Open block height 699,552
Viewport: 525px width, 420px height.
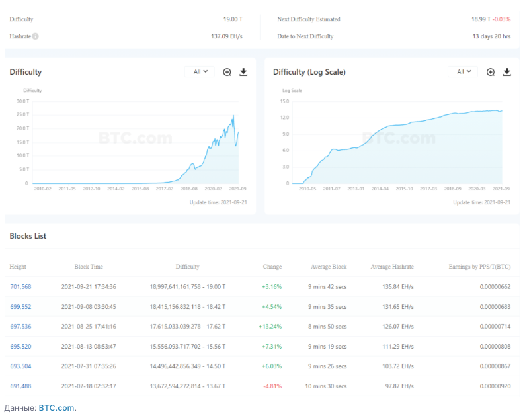20,306
